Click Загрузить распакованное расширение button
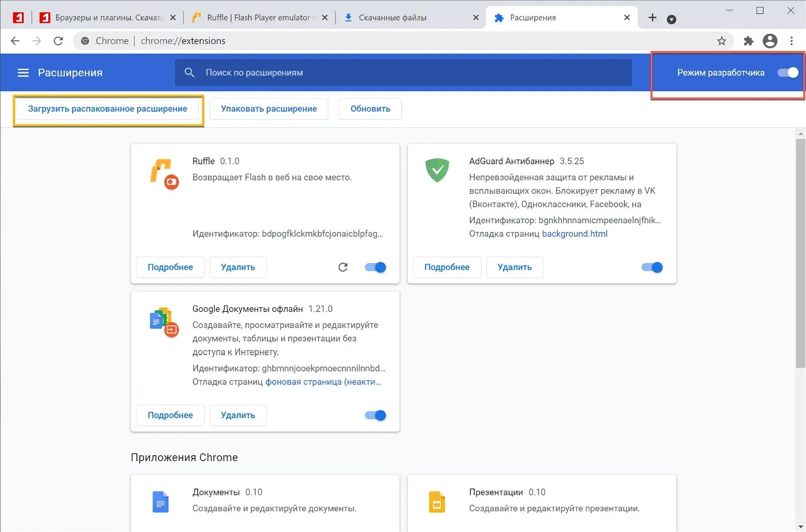 (107, 108)
